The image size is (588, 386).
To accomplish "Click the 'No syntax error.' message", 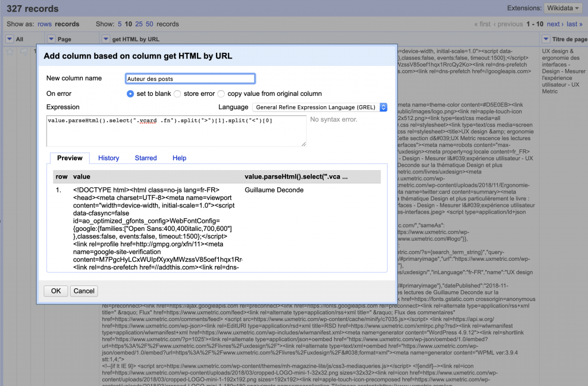I will [x=334, y=119].
